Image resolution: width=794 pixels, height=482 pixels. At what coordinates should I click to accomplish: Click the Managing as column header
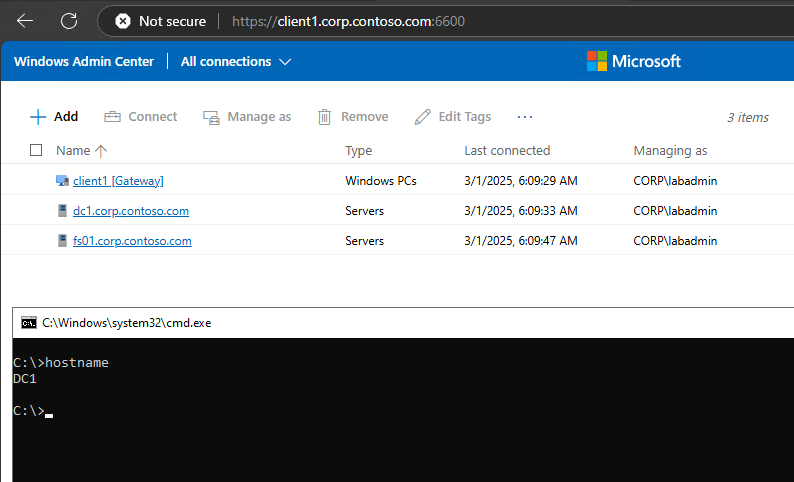point(670,151)
